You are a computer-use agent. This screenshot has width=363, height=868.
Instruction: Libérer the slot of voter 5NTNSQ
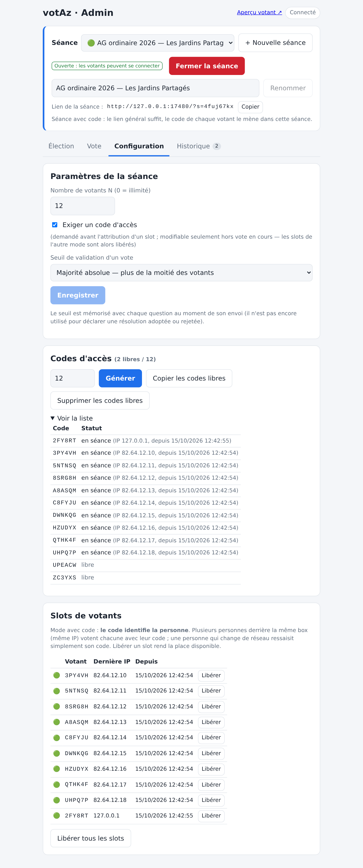tap(211, 691)
